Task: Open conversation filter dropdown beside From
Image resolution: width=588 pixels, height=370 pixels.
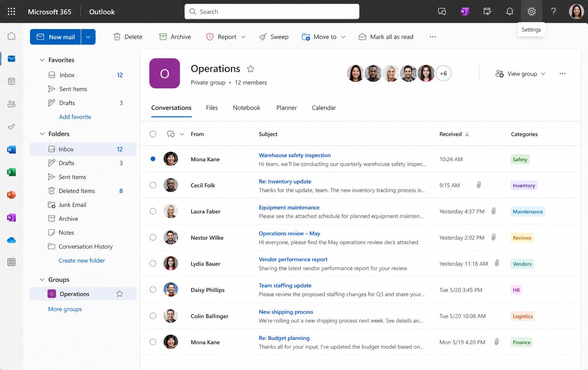Action: tap(182, 134)
